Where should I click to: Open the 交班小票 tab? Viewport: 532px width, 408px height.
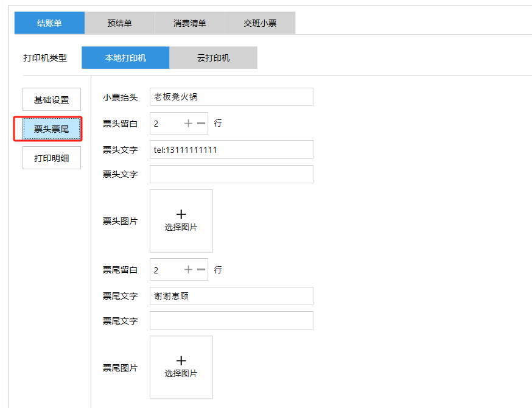point(260,23)
